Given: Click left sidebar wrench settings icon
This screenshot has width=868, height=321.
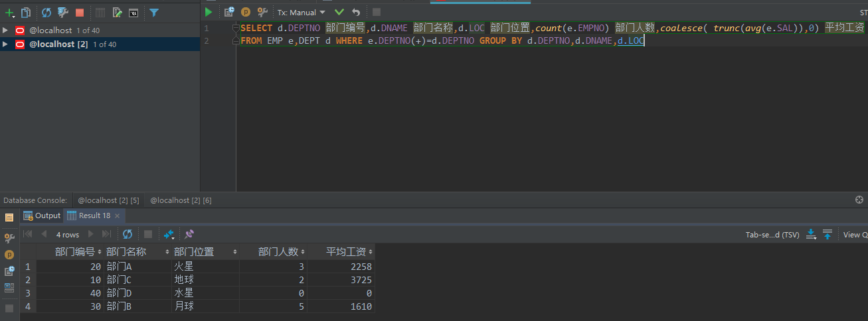Looking at the screenshot, I should coord(9,237).
